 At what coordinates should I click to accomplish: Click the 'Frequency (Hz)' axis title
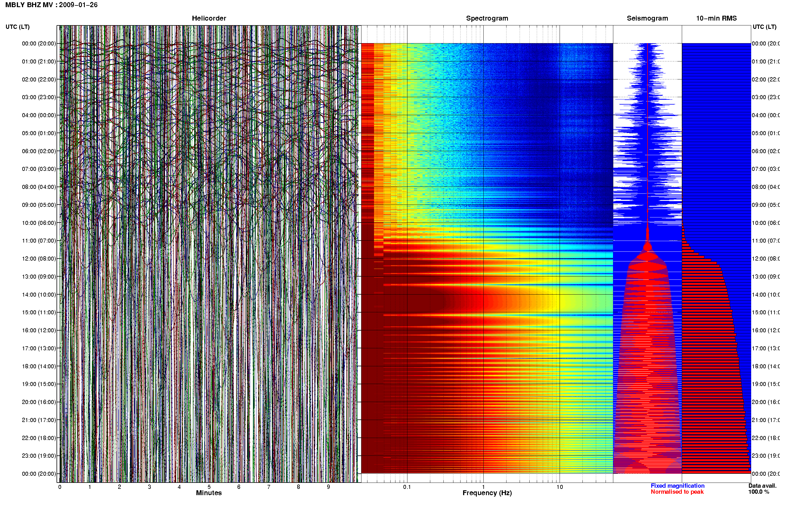[x=487, y=493]
